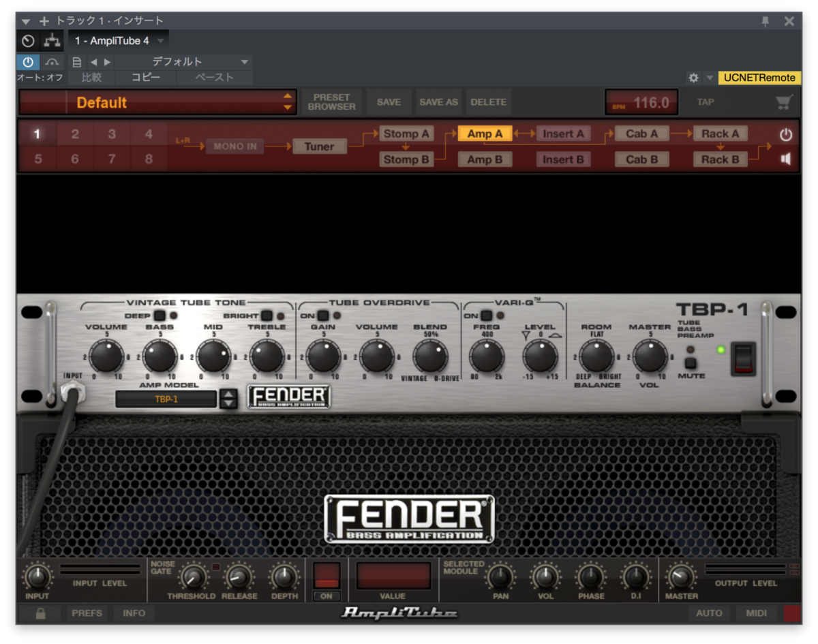Flip the DEEP switch on the amp
This screenshot has height=644, width=818.
click(x=159, y=316)
